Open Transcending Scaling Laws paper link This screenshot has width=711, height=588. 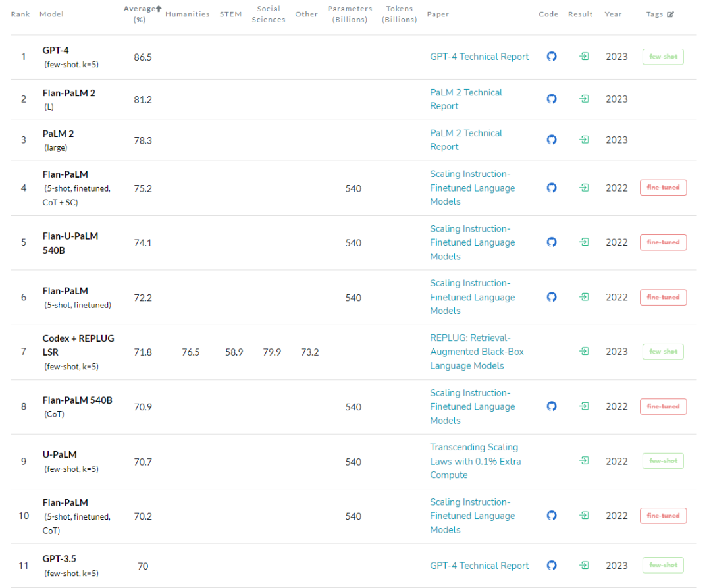(476, 461)
